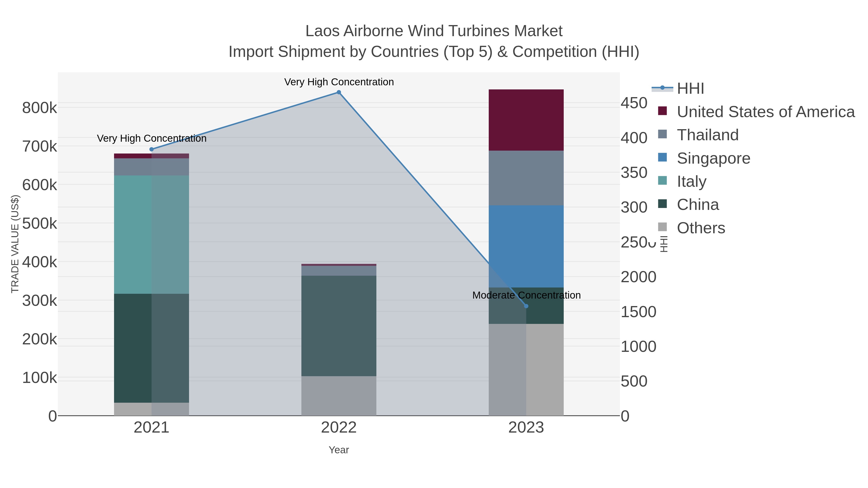Click the 2022 China bar segment
This screenshot has height=488, width=868.
pyautogui.click(x=339, y=326)
